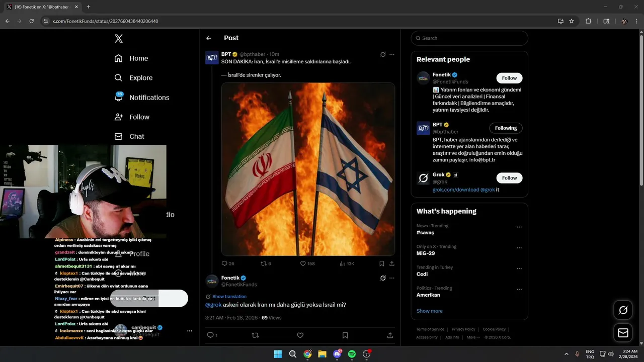This screenshot has width=644, height=362.
Task: Open BPT profile name in Relevant people
Action: (438, 125)
